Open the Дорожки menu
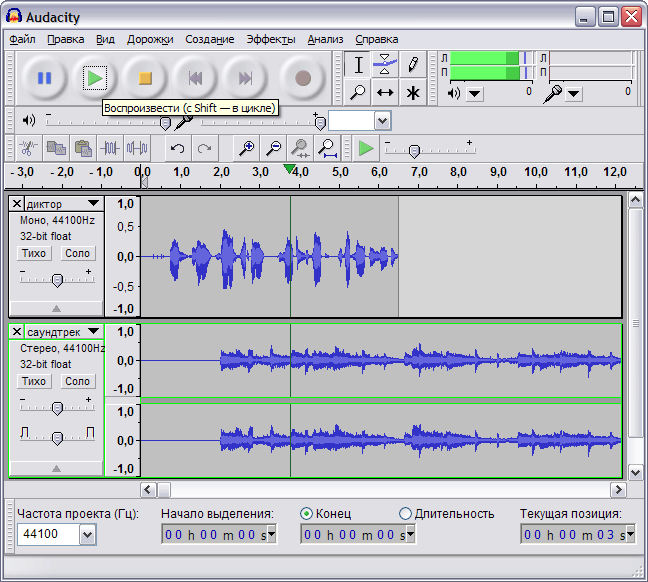The width and height of the screenshot is (648, 582). coord(149,39)
